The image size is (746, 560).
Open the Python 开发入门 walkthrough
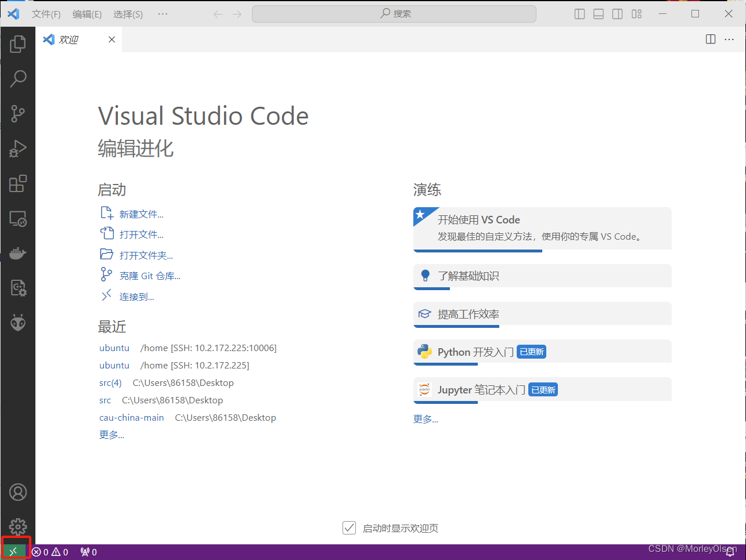click(x=542, y=352)
